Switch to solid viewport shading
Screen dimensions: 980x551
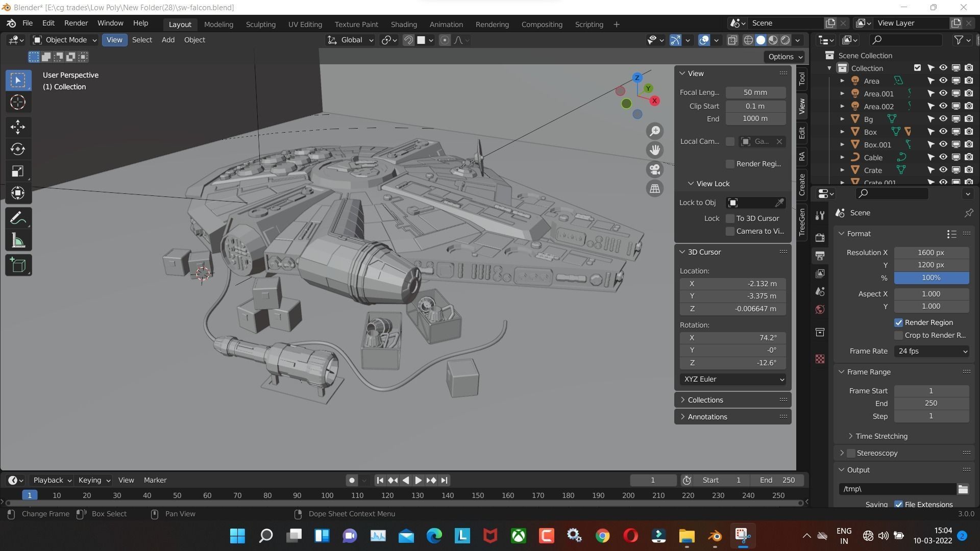click(761, 40)
